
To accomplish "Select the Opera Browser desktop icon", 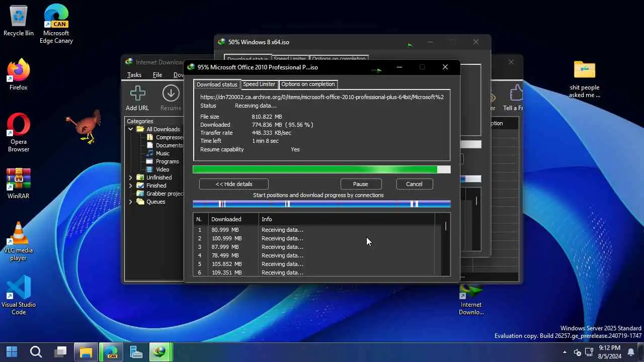I will pyautogui.click(x=19, y=133).
